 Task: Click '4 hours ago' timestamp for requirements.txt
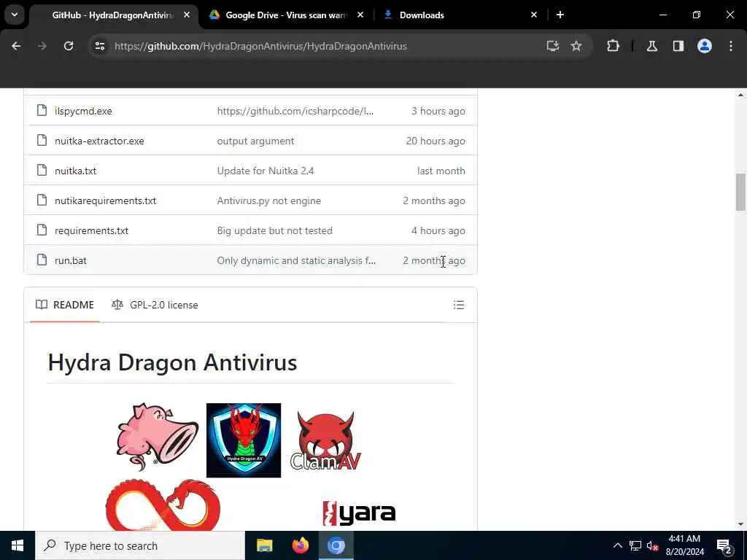click(438, 230)
